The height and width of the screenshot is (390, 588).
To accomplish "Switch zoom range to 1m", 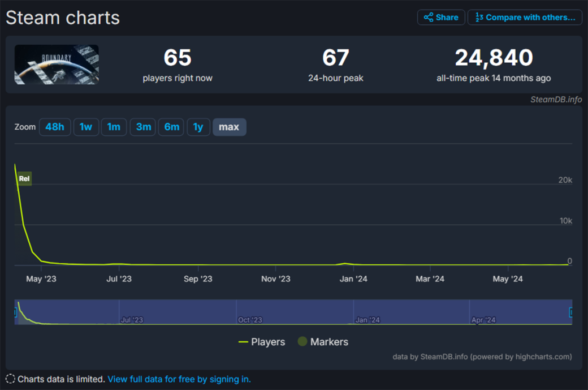I will coord(114,127).
